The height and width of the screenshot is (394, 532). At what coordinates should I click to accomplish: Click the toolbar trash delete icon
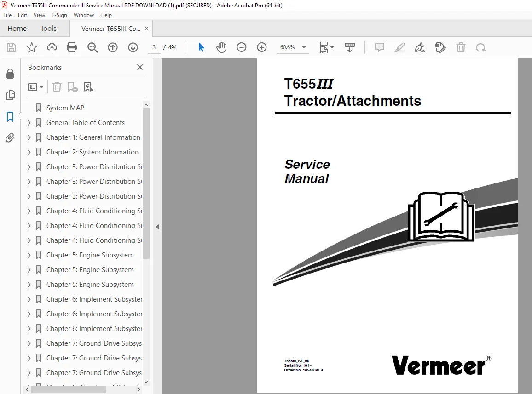pyautogui.click(x=461, y=47)
